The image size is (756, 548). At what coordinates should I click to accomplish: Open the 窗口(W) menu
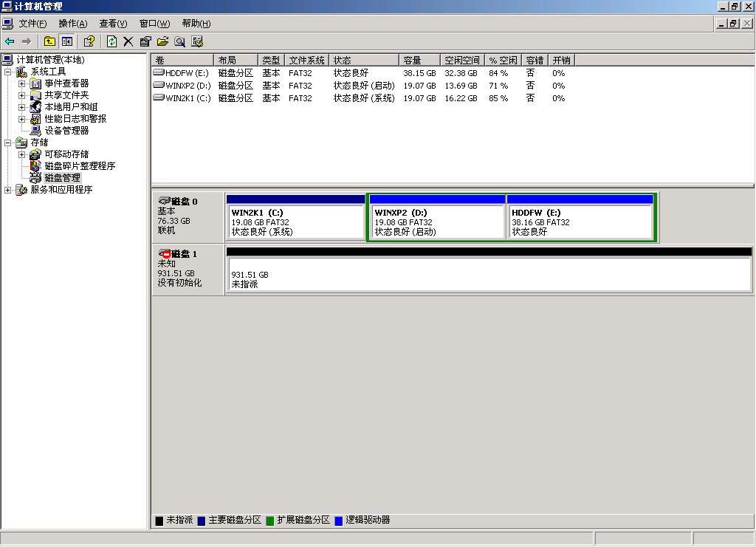154,24
